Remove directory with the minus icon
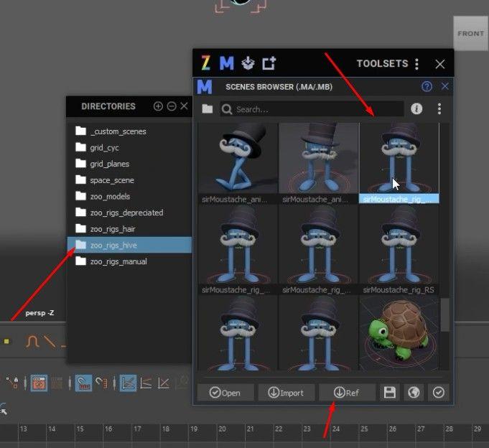 (x=172, y=106)
